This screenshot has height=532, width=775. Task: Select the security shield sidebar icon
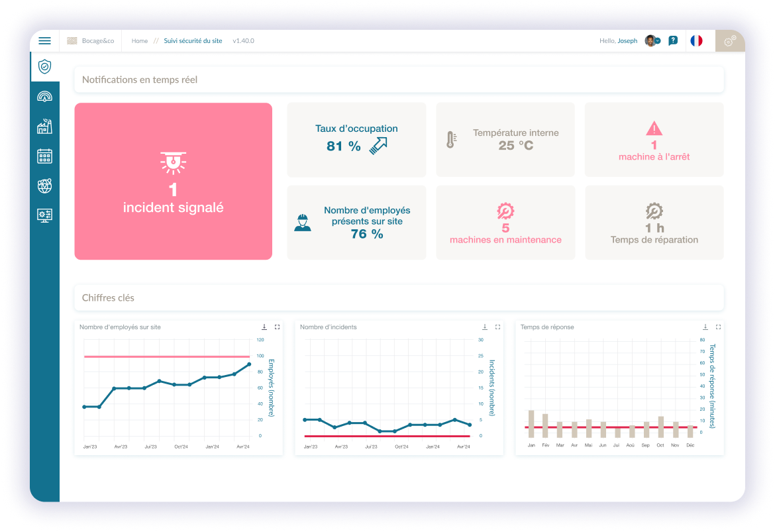coord(44,66)
